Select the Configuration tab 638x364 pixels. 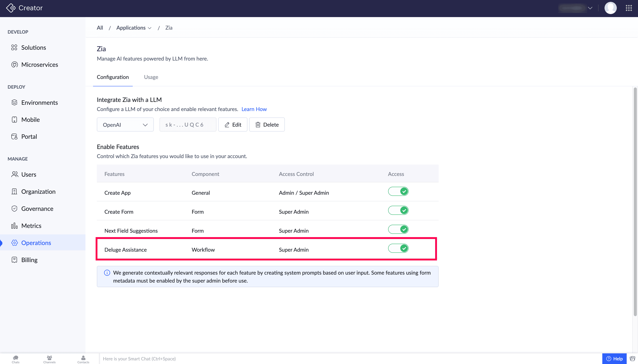(113, 77)
